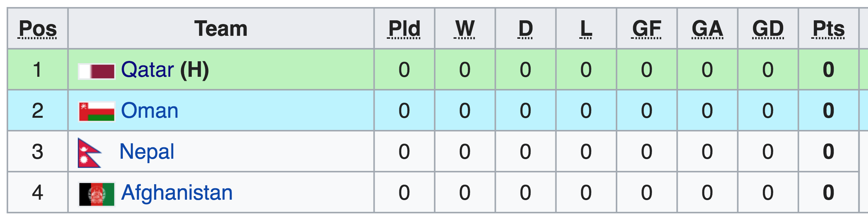This screenshot has width=868, height=220.
Task: Click the GD column header abbreviation
Action: tap(768, 29)
